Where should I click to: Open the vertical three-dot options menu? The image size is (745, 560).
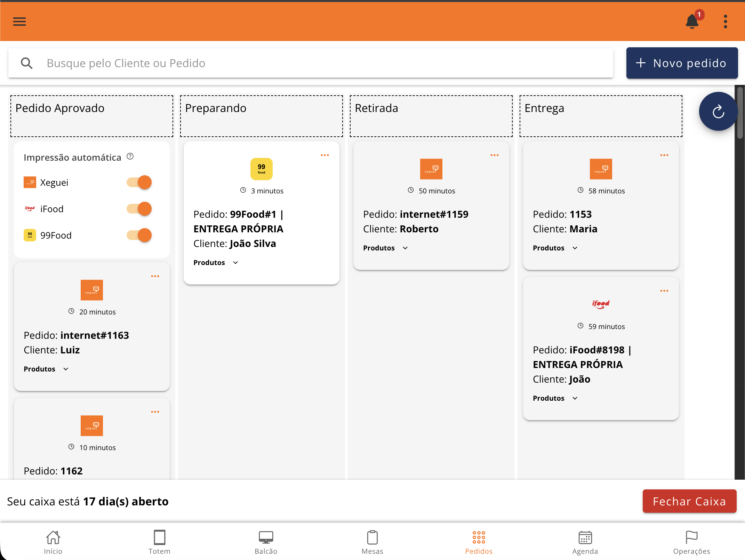click(726, 22)
